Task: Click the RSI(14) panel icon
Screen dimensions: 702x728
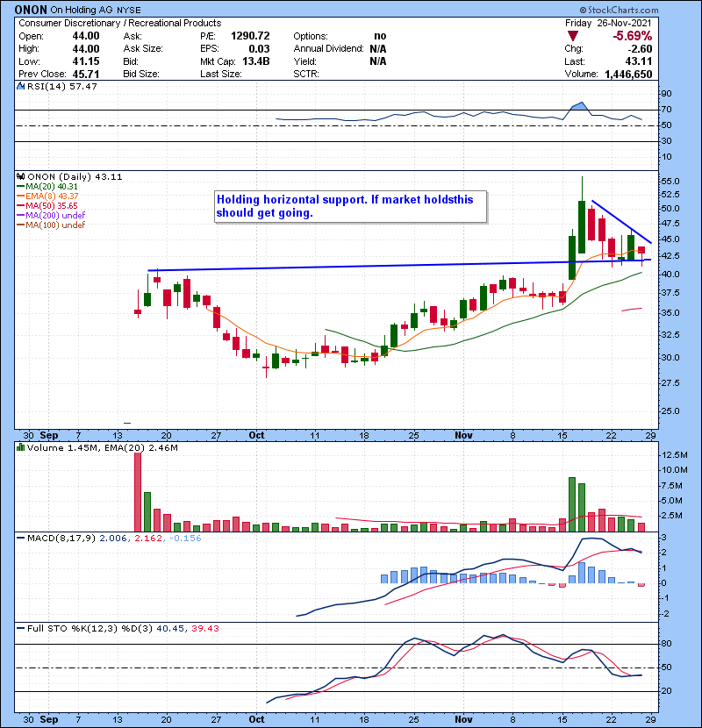Action: 20,86
